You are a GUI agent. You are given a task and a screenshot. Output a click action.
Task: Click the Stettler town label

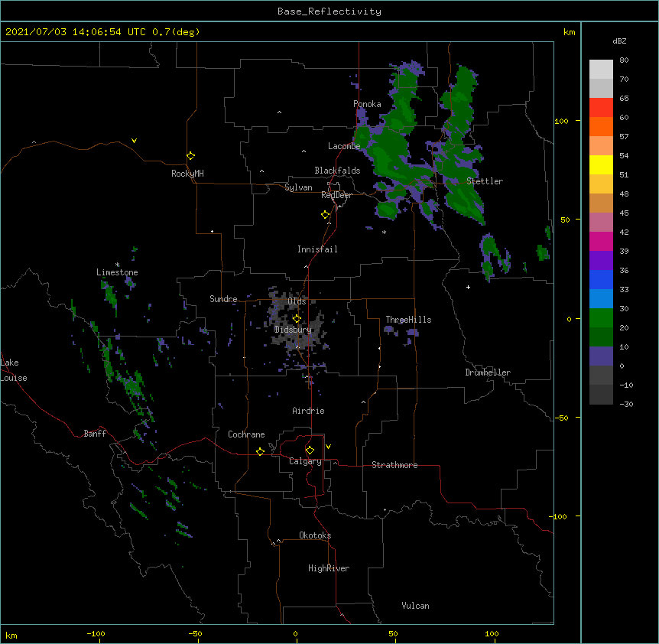tap(485, 181)
